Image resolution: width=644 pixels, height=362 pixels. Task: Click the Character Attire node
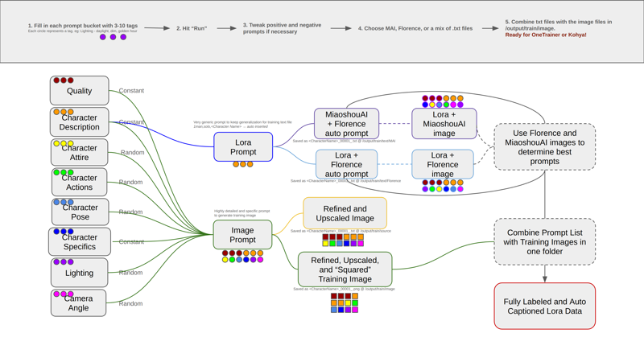pos(79,152)
